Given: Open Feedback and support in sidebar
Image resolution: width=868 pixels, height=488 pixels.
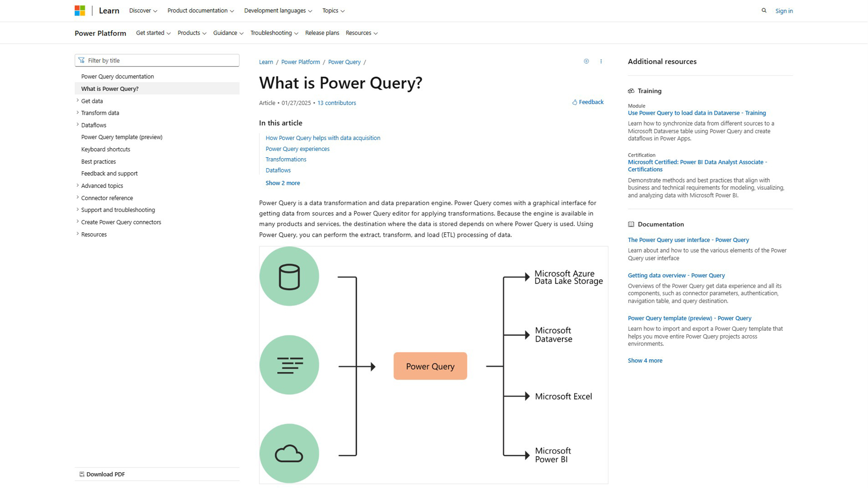Looking at the screenshot, I should [109, 174].
